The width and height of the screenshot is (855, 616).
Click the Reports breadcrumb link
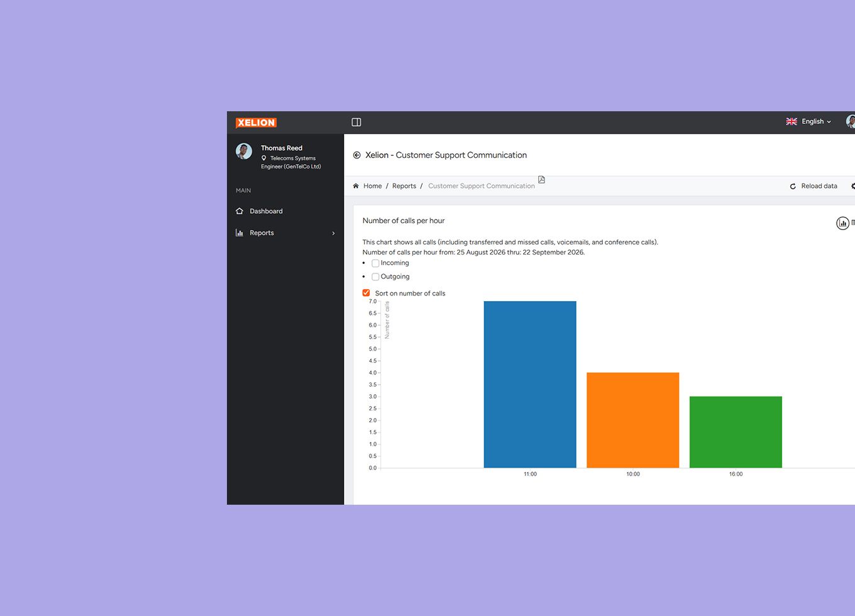point(404,186)
